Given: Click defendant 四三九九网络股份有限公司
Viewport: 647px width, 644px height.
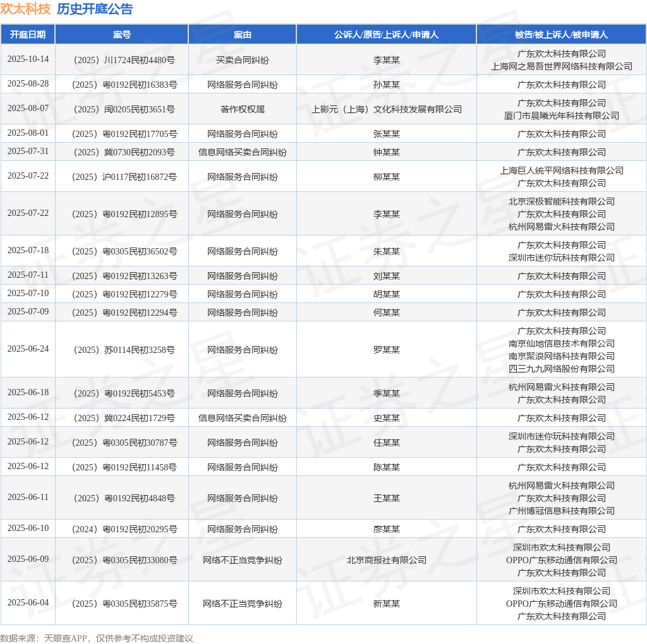Looking at the screenshot, I should point(561,369).
